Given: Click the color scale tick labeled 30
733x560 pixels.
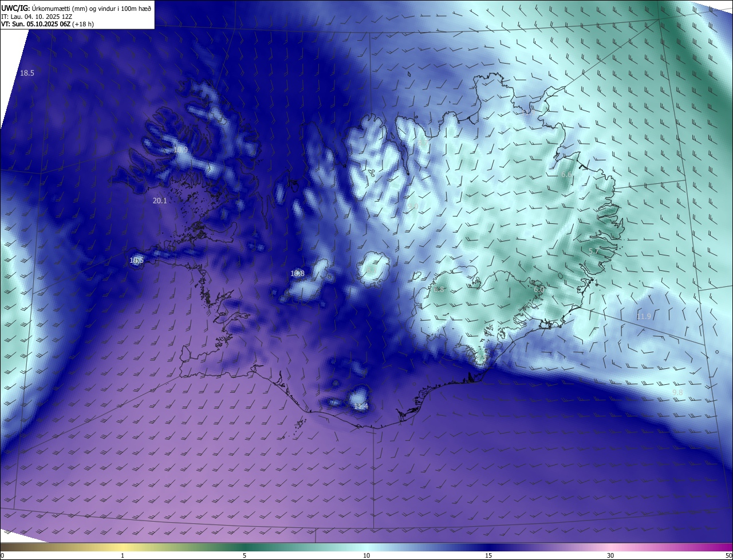Looking at the screenshot, I should click(x=610, y=555).
